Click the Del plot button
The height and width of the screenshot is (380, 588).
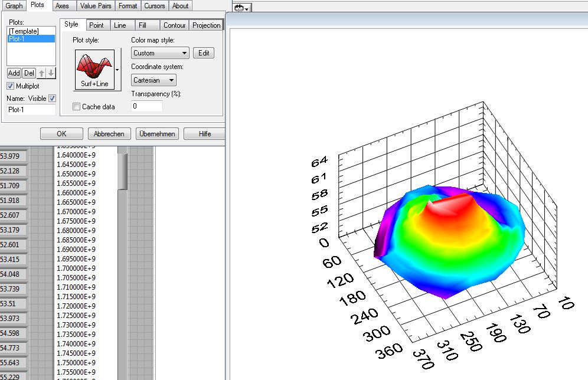(x=29, y=73)
